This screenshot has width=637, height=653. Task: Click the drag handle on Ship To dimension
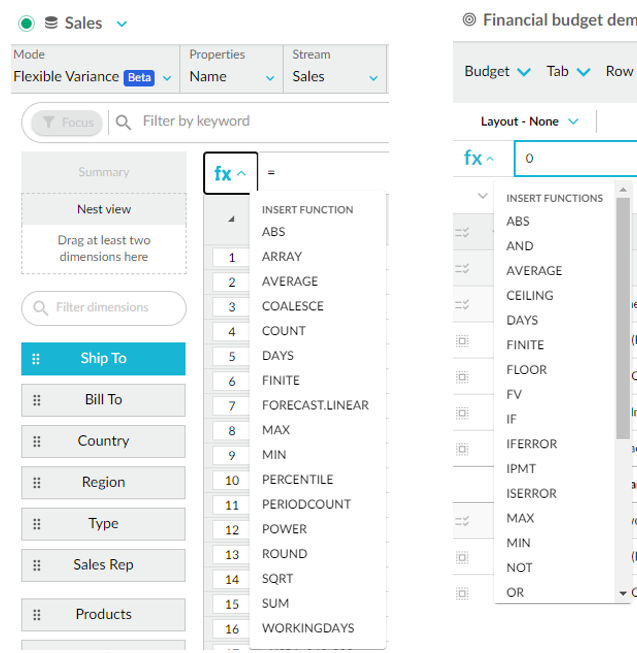pos(37,359)
